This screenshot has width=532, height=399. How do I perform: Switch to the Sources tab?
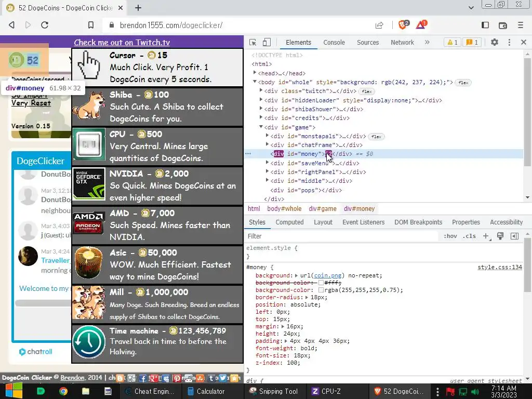tap(368, 43)
